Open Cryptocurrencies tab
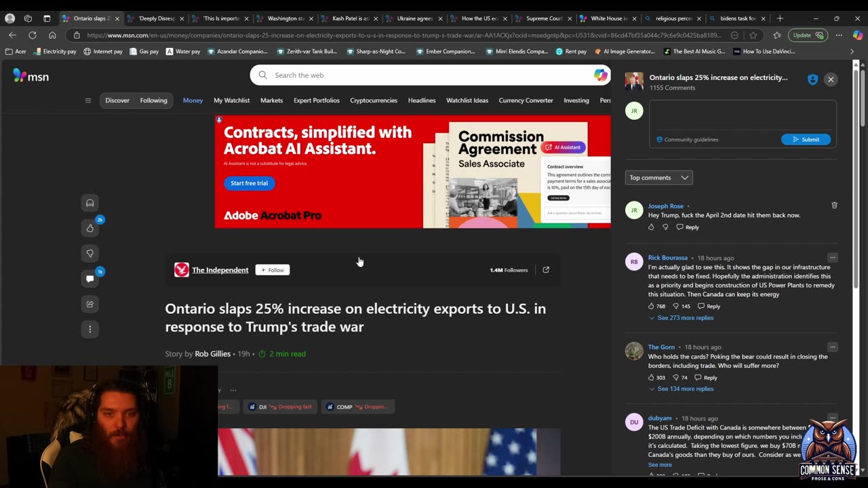This screenshot has height=488, width=868. [x=374, y=100]
